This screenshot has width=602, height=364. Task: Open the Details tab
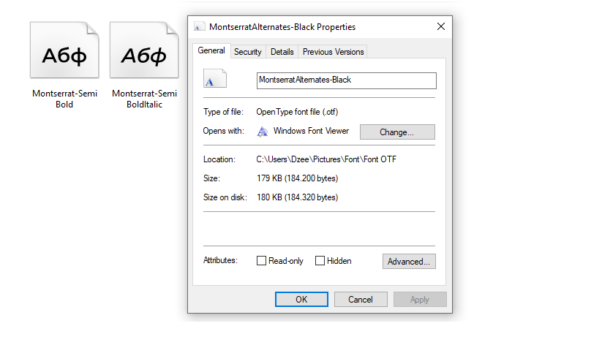coord(282,52)
